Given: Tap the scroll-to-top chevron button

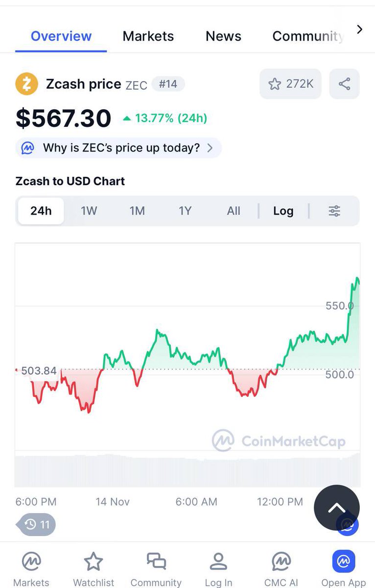Looking at the screenshot, I should (336, 508).
